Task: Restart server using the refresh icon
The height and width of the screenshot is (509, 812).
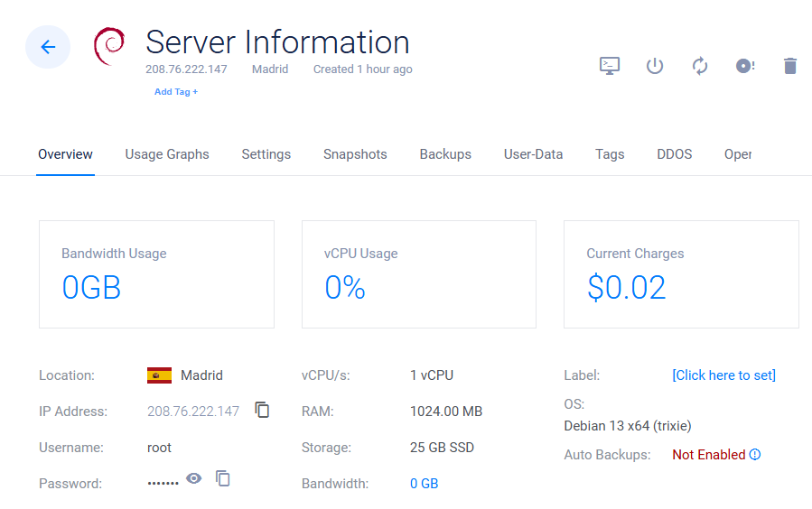Action: point(700,66)
